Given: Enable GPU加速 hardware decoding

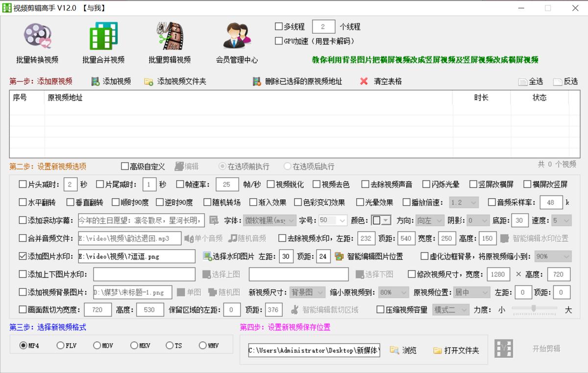Looking at the screenshot, I should (x=278, y=41).
